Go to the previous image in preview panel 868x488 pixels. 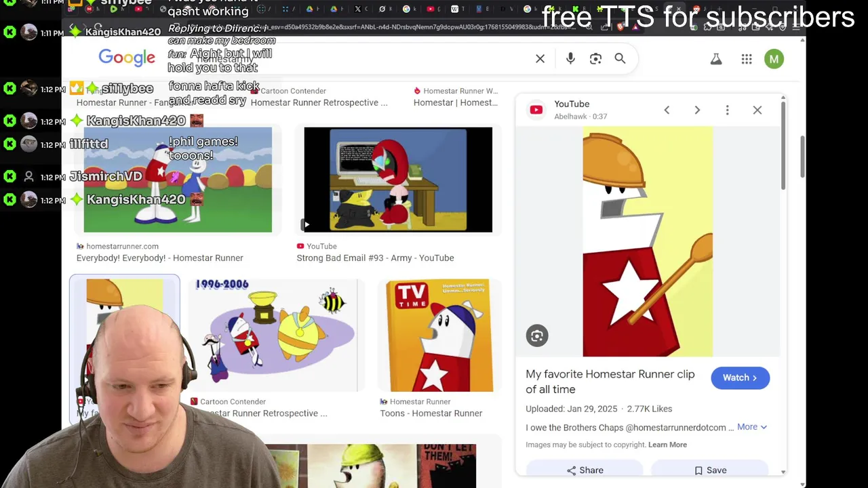tap(667, 110)
